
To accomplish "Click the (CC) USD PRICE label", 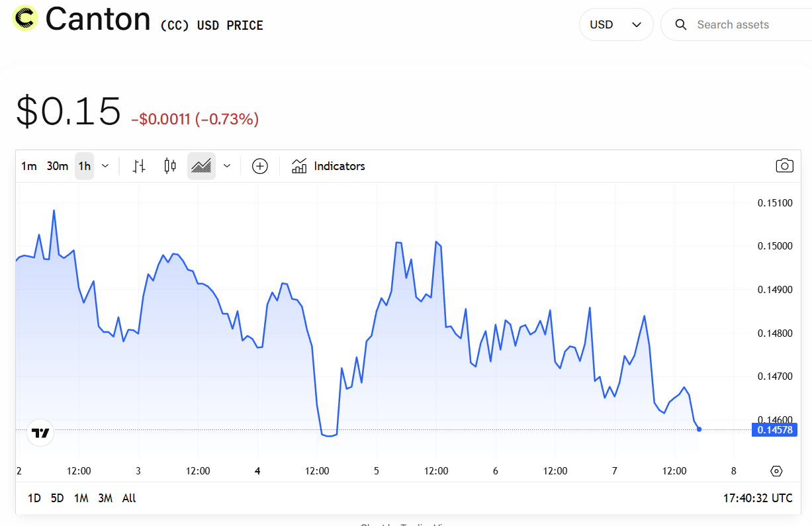I will pyautogui.click(x=212, y=26).
